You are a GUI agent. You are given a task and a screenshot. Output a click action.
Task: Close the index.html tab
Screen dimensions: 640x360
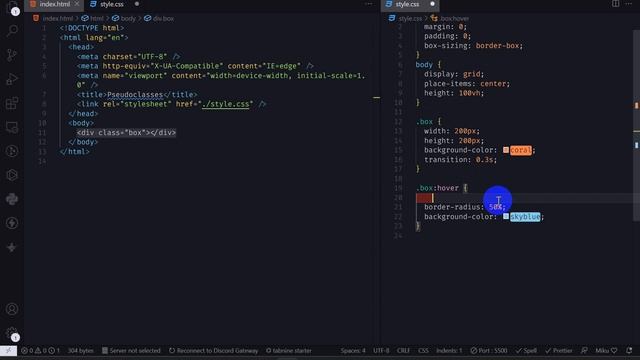pyautogui.click(x=77, y=4)
